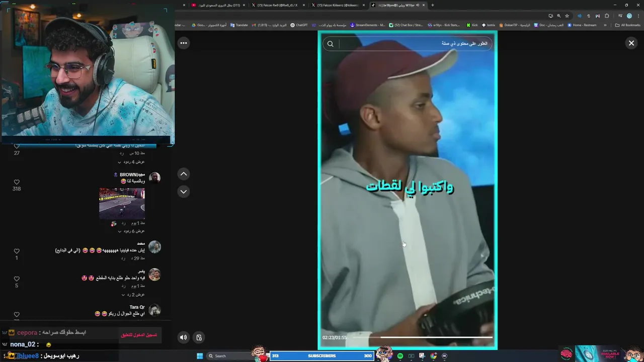The image size is (644, 362).
Task: Reply to محمد's comment
Action: [123, 258]
